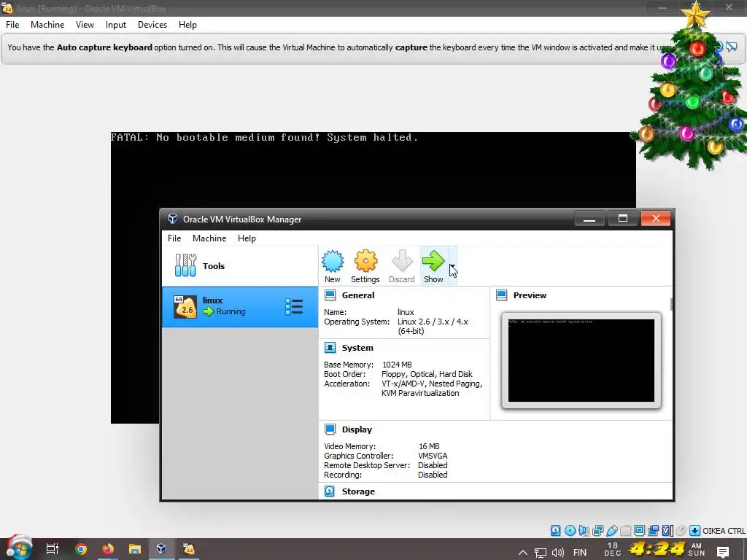747x560 pixels.
Task: Open File Explorer from taskbar
Action: pyautogui.click(x=135, y=549)
